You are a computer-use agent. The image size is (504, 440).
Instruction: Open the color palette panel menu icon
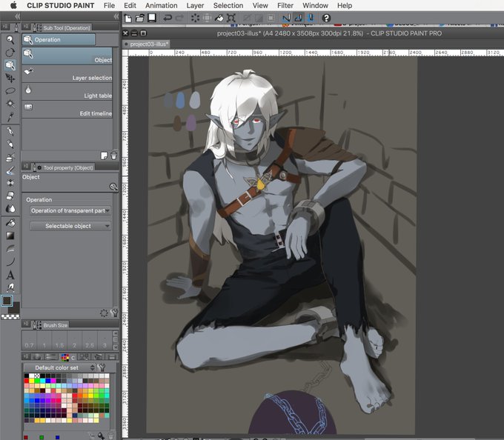point(27,356)
